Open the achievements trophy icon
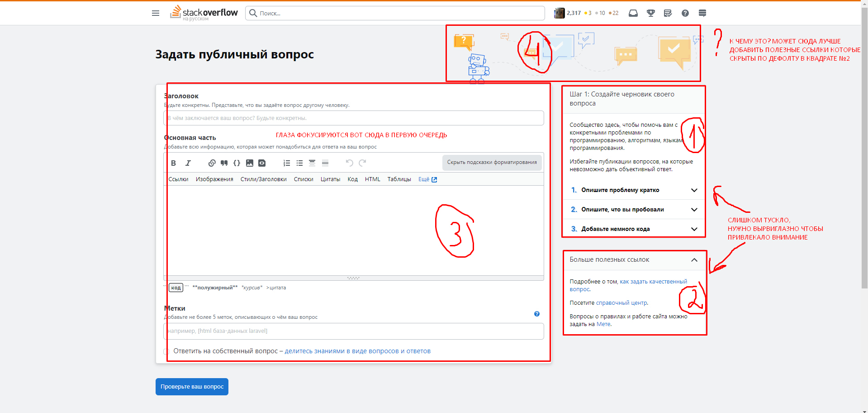The image size is (868, 413). click(x=651, y=13)
